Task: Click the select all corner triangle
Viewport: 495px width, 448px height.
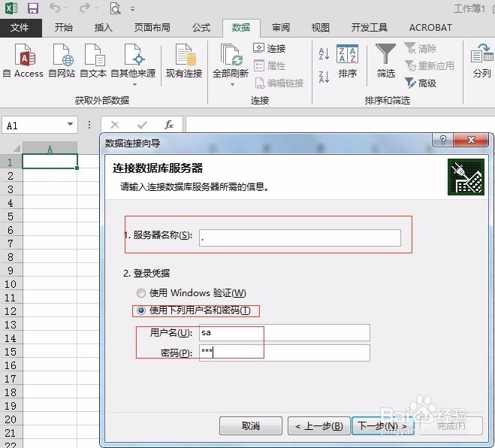Action: point(16,147)
